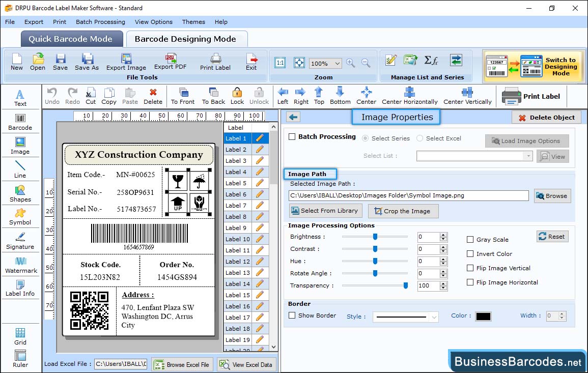The width and height of the screenshot is (588, 373).
Task: Add a Watermark from sidebar
Action: coord(21,265)
